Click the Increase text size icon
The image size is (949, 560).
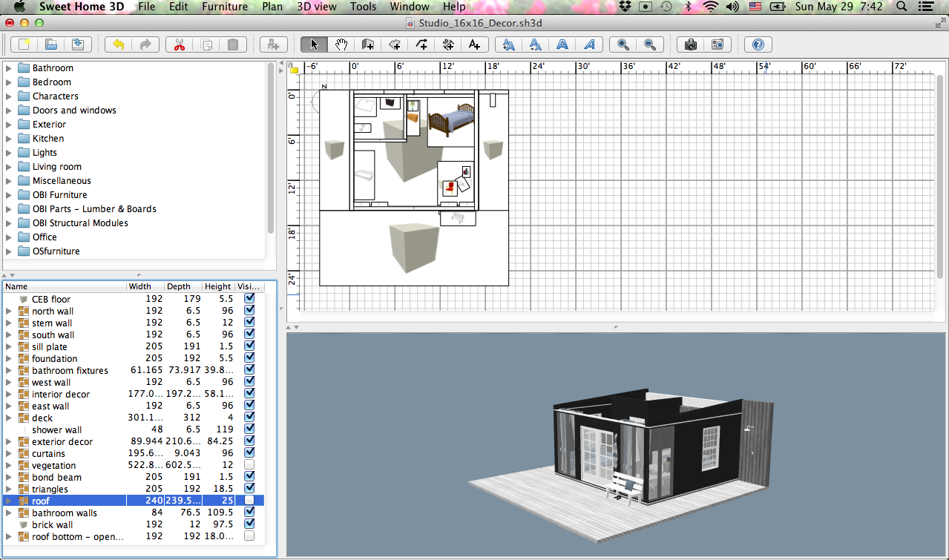pos(509,45)
